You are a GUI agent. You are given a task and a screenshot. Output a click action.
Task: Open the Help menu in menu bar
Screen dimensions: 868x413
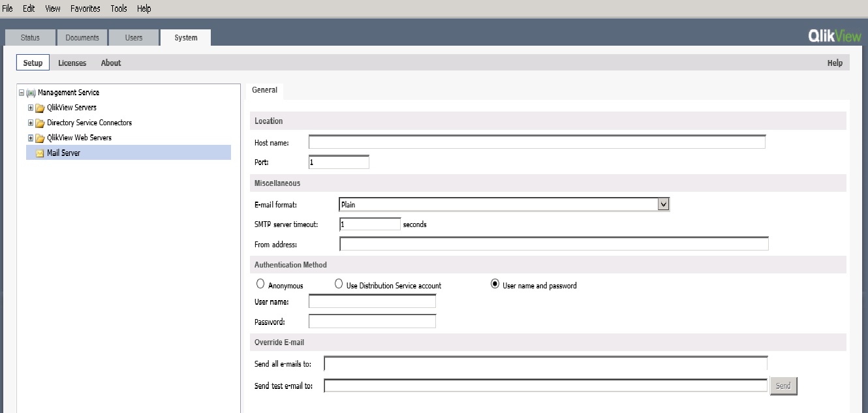coord(144,8)
